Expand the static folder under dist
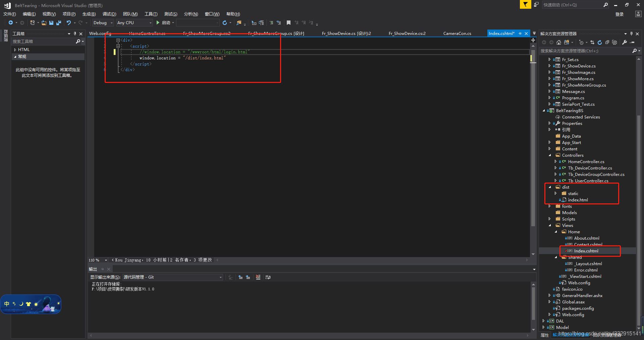This screenshot has height=340, width=644. 556,194
